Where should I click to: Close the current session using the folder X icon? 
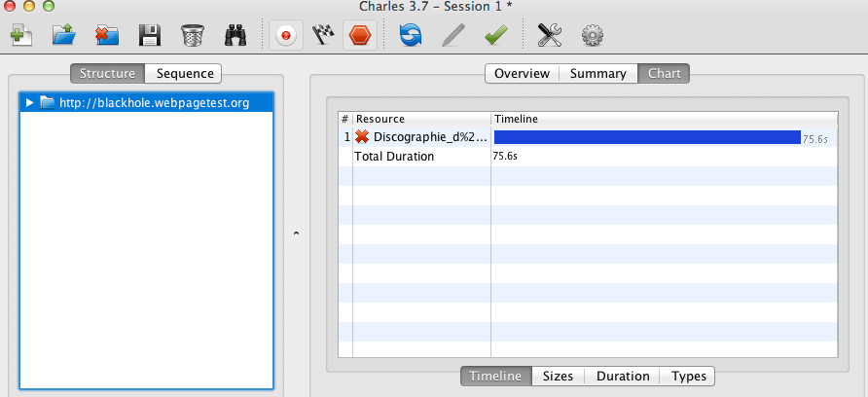point(107,36)
